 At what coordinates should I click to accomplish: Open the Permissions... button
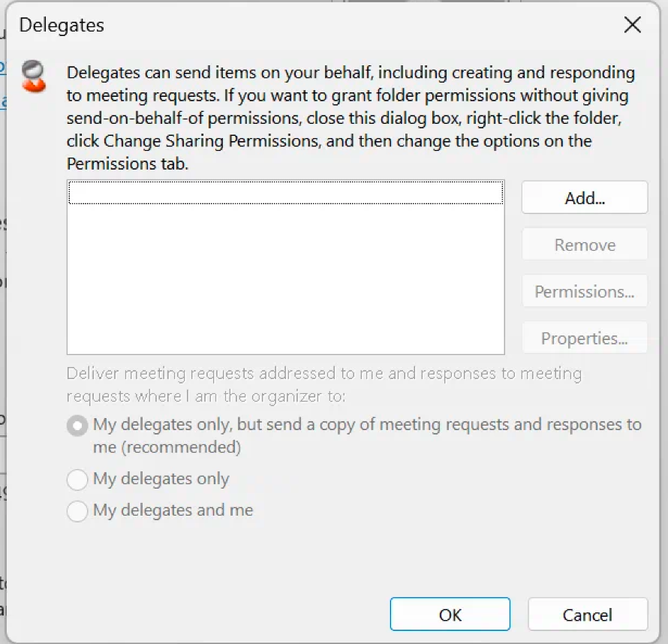tap(585, 291)
